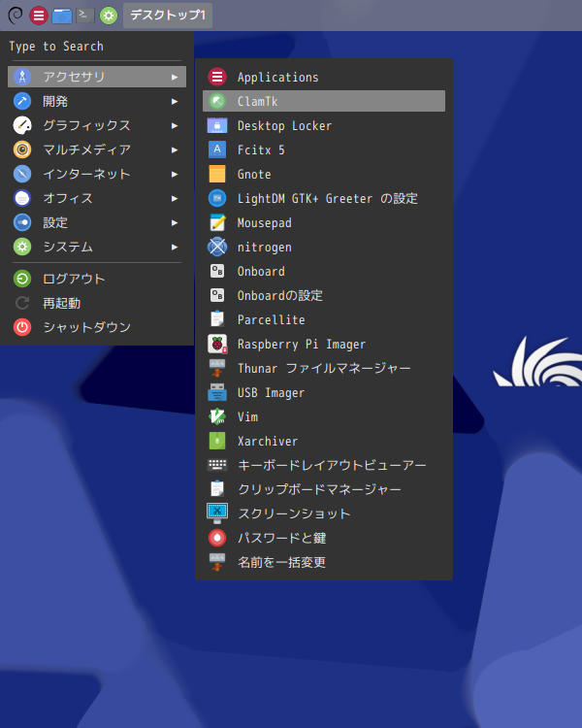Open the アクセサリ category
Image resolution: width=582 pixels, height=728 pixels.
(x=97, y=77)
